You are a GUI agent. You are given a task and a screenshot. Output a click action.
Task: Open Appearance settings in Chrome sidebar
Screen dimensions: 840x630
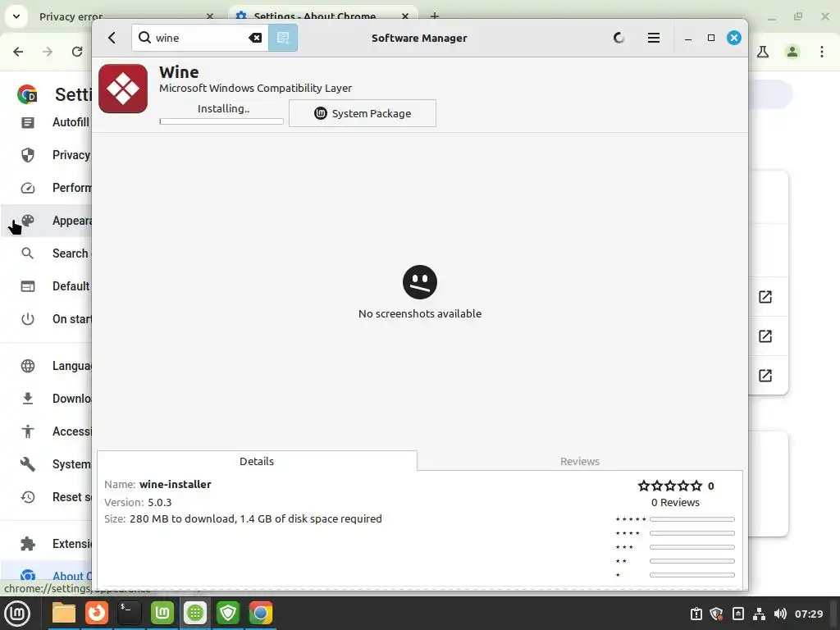tap(47, 221)
